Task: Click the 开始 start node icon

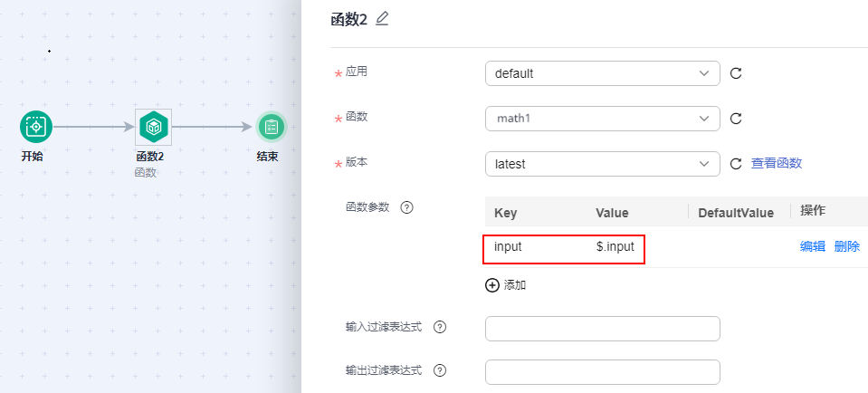Action: click(35, 127)
